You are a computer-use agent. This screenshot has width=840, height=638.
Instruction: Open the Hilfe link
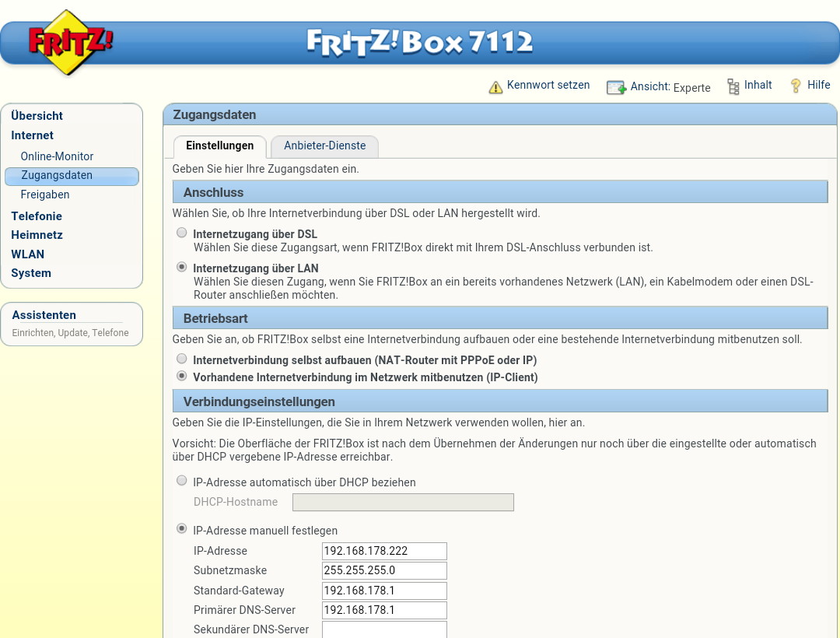point(818,85)
